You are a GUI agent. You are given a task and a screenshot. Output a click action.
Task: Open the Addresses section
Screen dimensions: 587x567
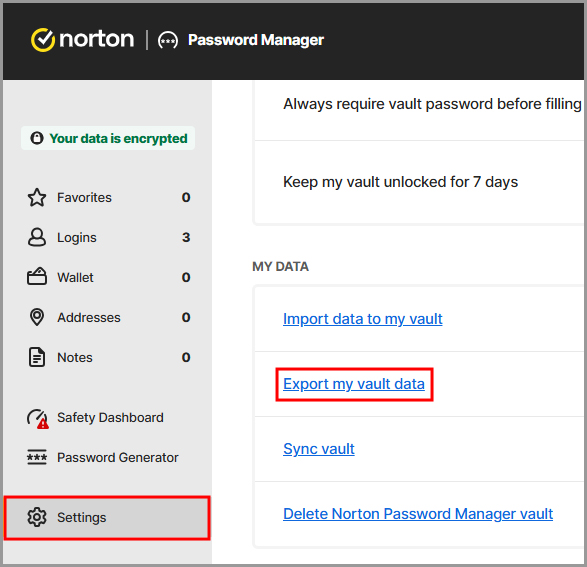(x=108, y=317)
